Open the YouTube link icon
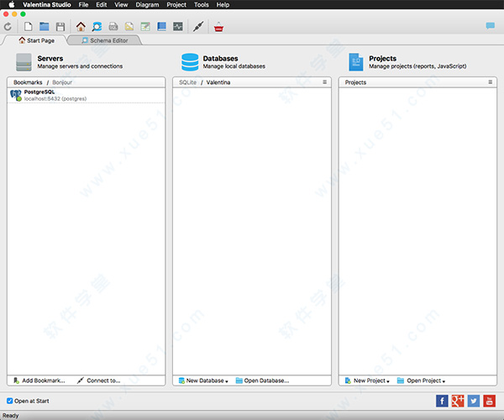 489,401
